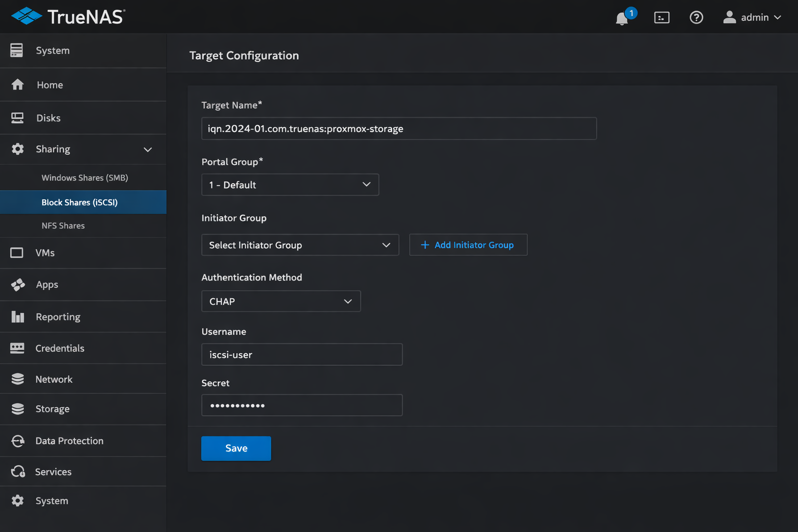798x532 pixels.
Task: Open Data Protection via its sidebar icon
Action: click(18, 441)
